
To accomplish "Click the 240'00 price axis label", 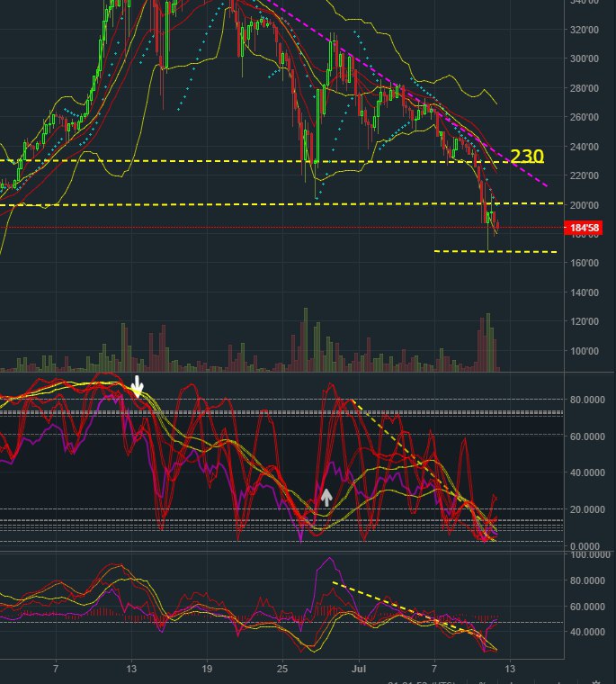I will 585,147.
